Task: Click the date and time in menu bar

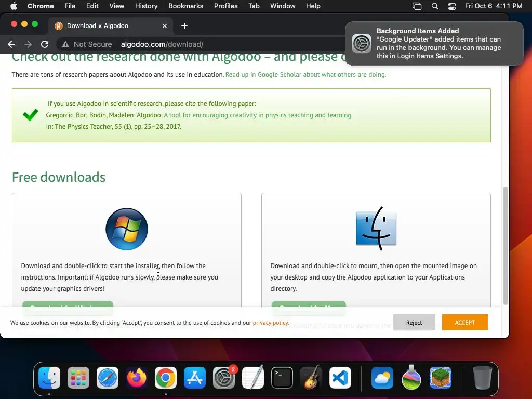Action: click(x=494, y=6)
